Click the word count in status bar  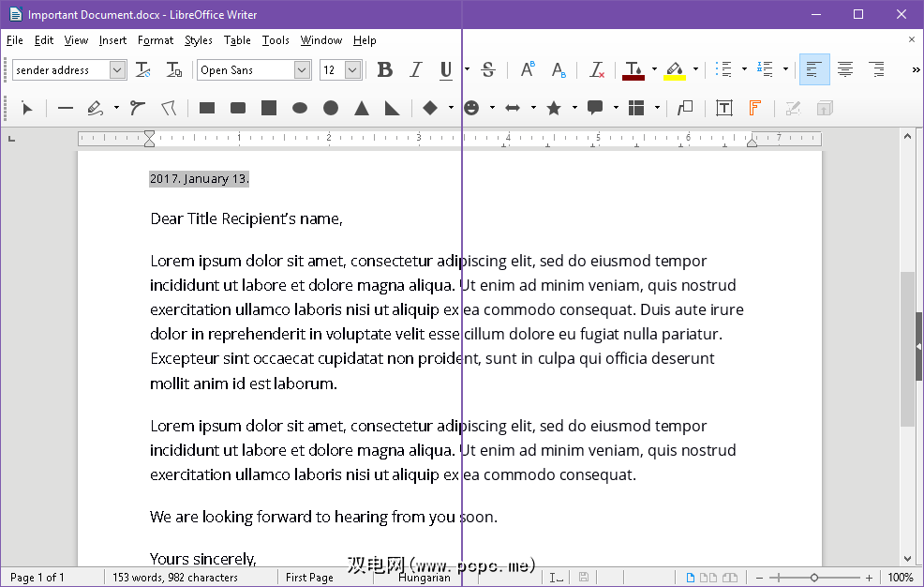pos(175,578)
